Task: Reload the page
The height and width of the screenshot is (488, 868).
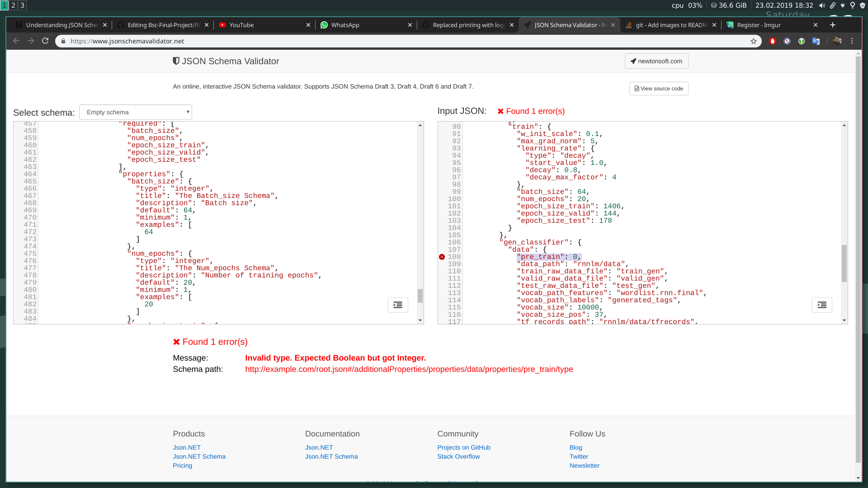Action: point(45,41)
